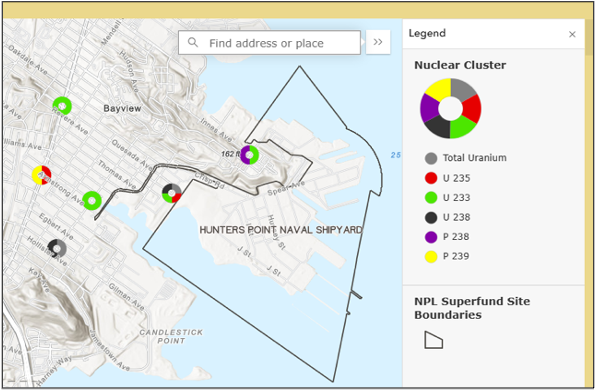Click the P 239 yellow legend swatch

431,256
